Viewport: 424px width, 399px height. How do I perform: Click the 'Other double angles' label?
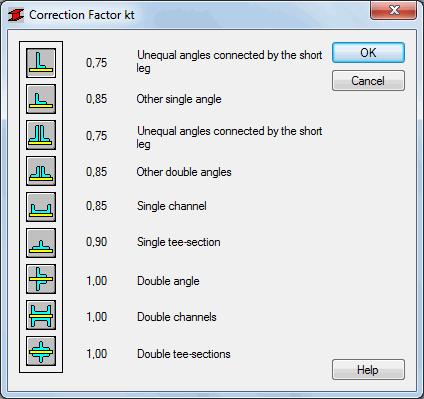pyautogui.click(x=184, y=172)
